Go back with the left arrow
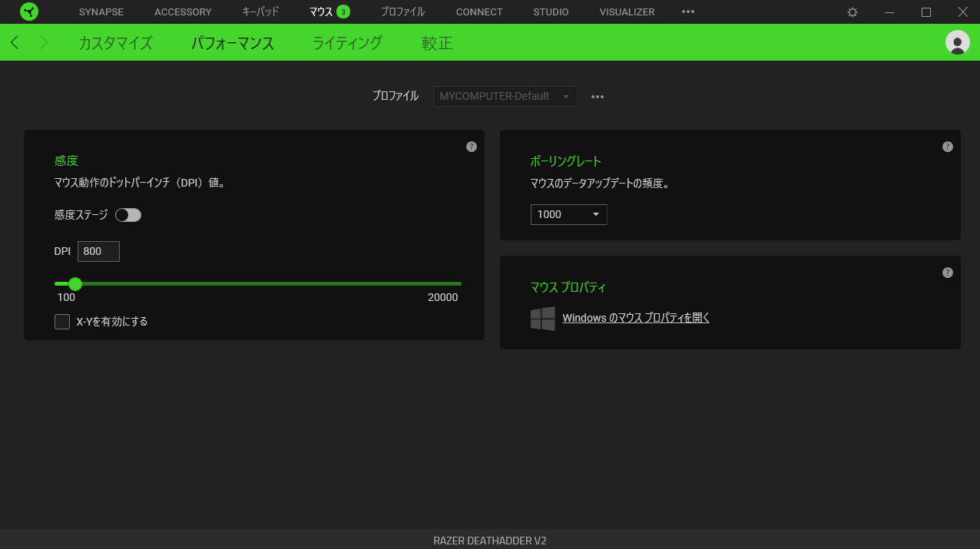 [x=15, y=42]
